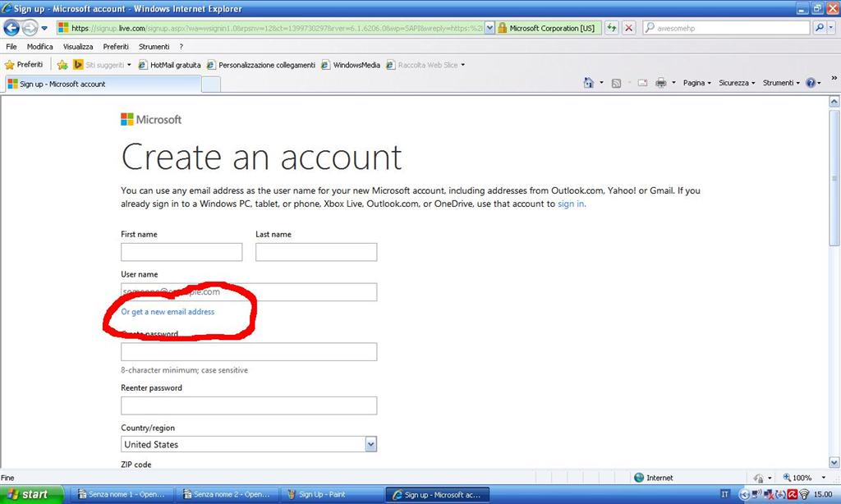Click the Create password field
The width and height of the screenshot is (841, 504).
point(249,351)
